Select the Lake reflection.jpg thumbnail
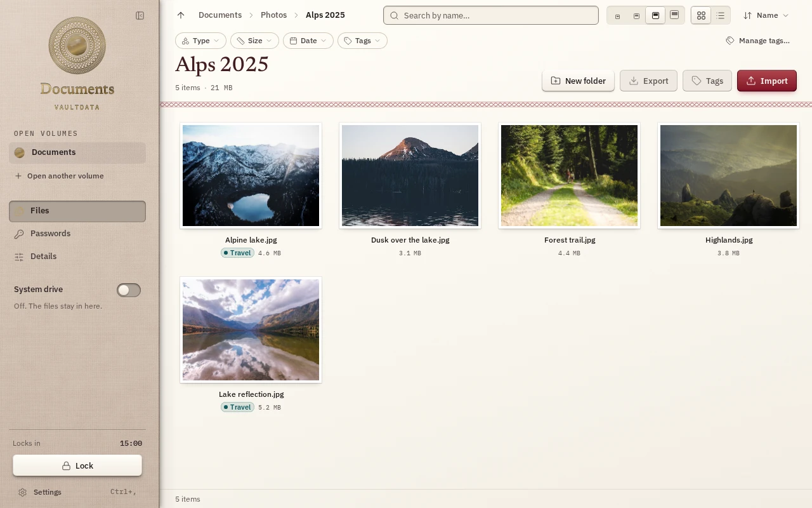Viewport: 812px width, 508px height. pos(251,330)
